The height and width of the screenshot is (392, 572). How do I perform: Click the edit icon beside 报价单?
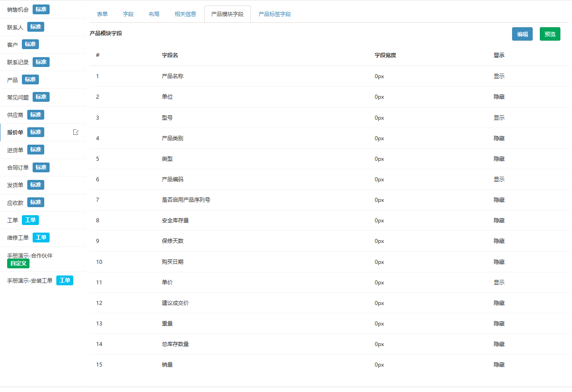tap(76, 132)
